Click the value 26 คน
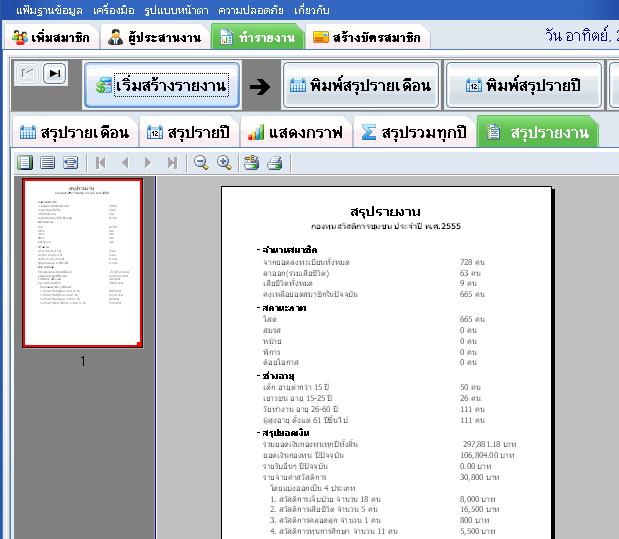The image size is (619, 539). coord(470,398)
